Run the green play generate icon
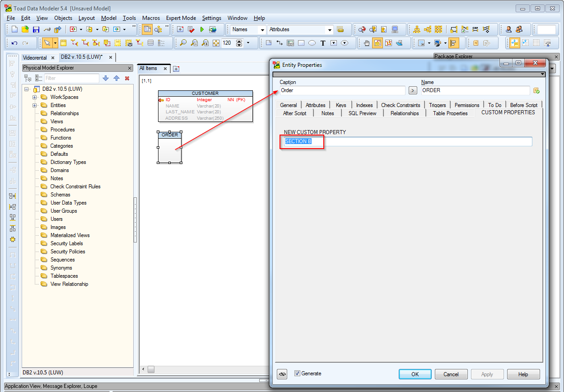564x392 pixels. tap(202, 29)
